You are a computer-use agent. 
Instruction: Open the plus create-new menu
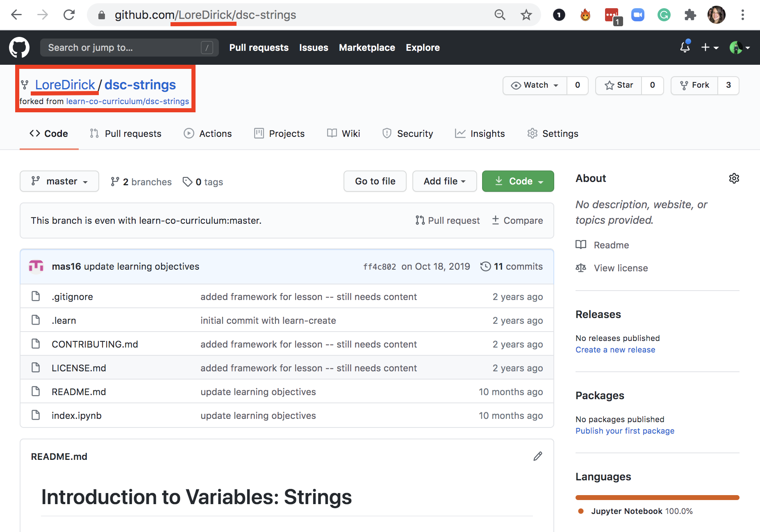click(710, 48)
